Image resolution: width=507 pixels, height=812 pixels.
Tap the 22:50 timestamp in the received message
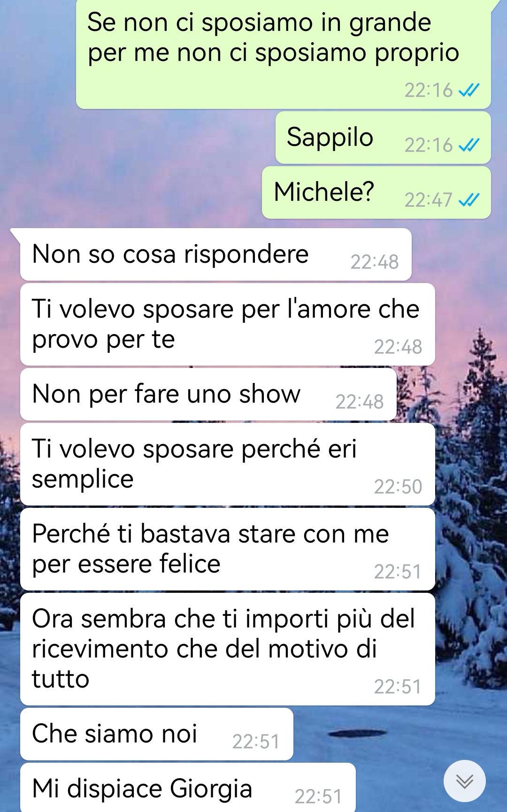[398, 487]
